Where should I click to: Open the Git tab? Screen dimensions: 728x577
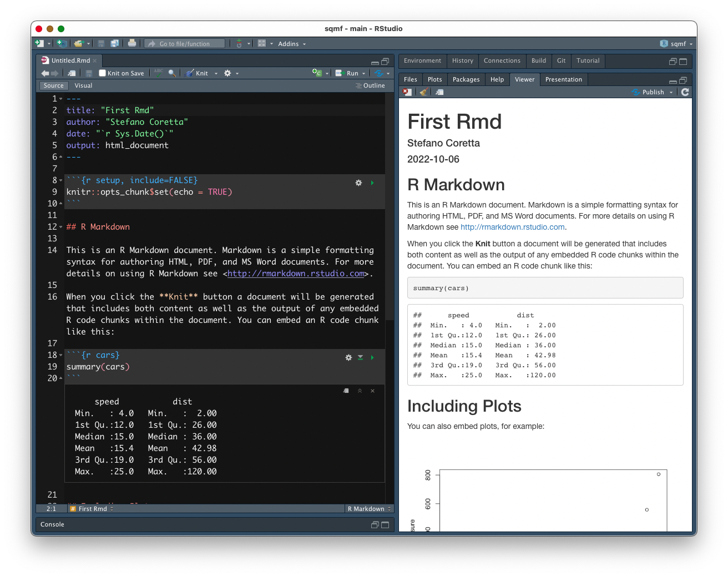tap(562, 60)
